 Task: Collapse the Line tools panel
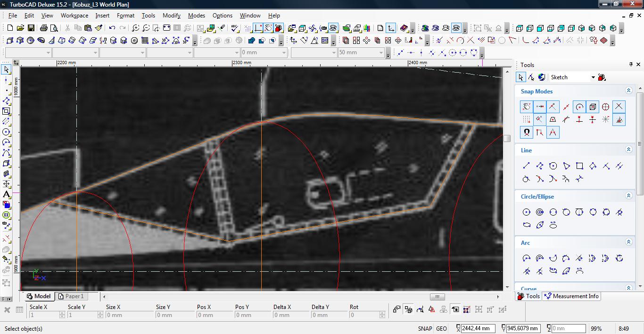[x=628, y=150]
